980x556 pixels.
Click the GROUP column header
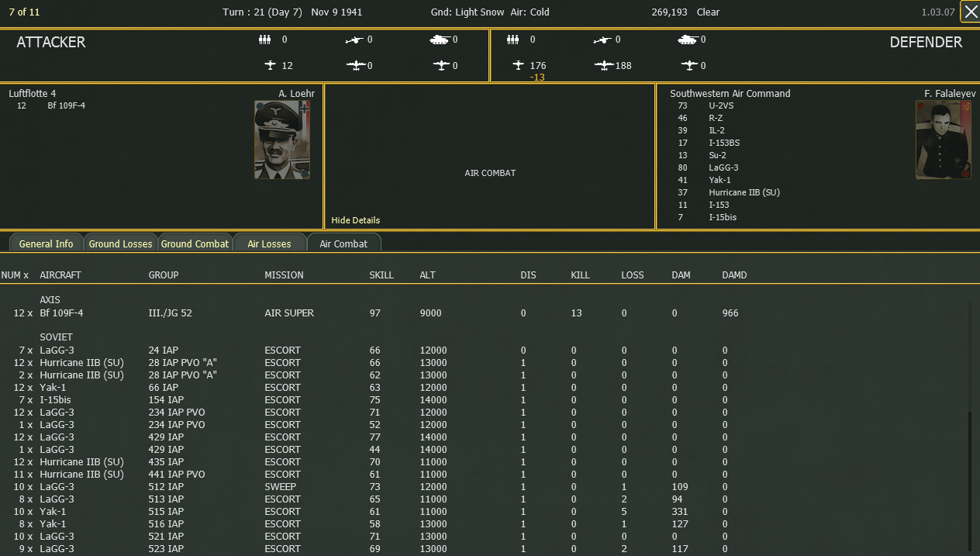click(164, 275)
